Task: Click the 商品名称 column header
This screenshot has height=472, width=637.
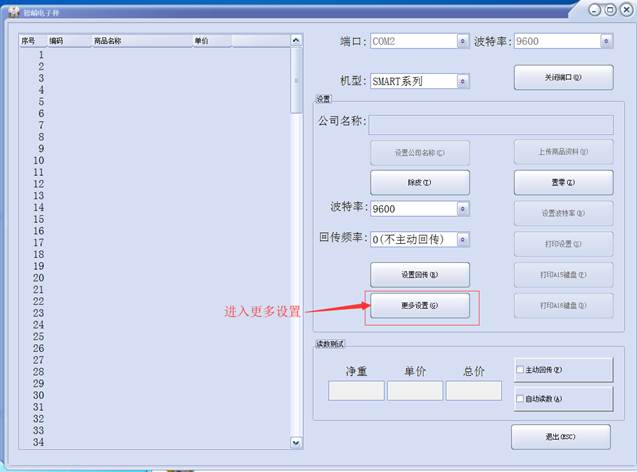Action: click(x=142, y=41)
